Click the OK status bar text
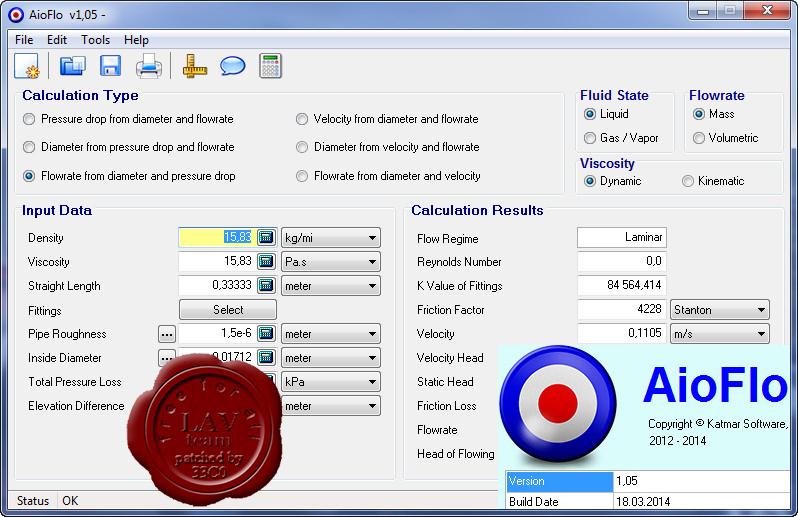Screen dimensions: 798x517 [70, 501]
